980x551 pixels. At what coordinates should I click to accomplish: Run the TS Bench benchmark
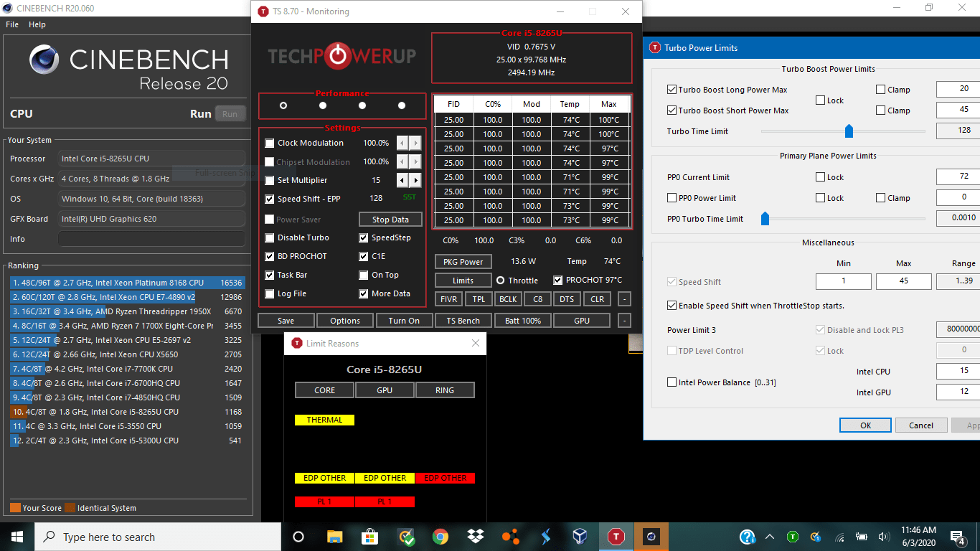pyautogui.click(x=463, y=320)
